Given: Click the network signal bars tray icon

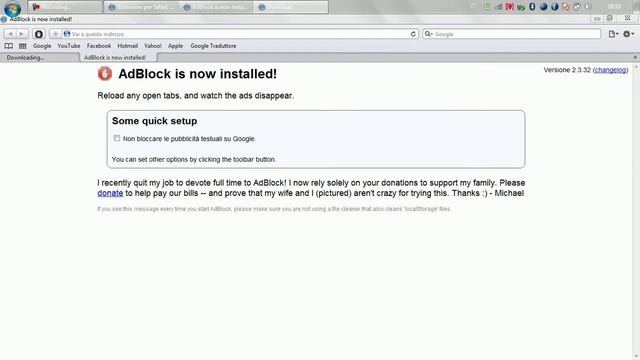Looking at the screenshot, I should point(498,7).
